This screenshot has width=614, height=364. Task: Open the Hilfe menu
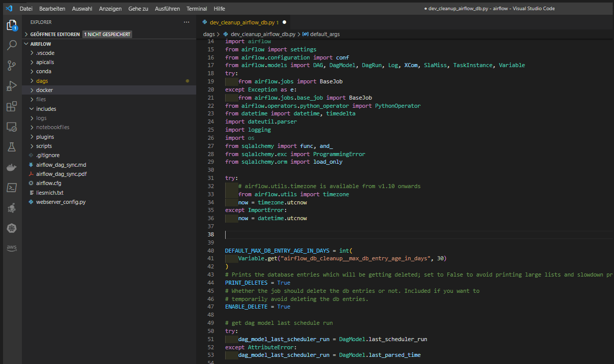point(220,9)
